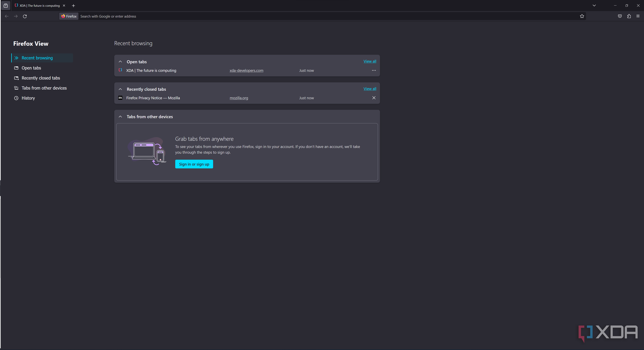Image resolution: width=644 pixels, height=350 pixels.
Task: Select Open tabs in the sidebar
Action: (x=42, y=68)
